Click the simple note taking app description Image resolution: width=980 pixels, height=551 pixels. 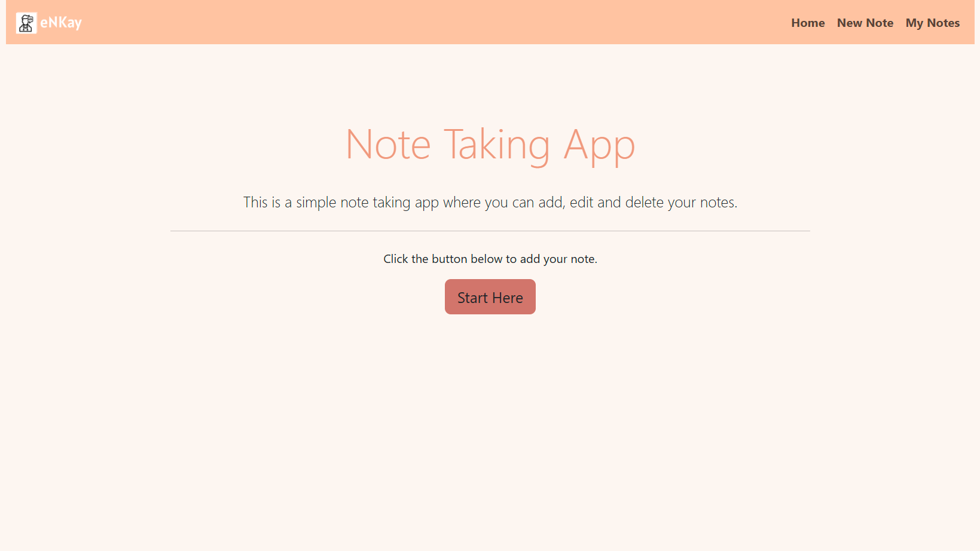490,203
